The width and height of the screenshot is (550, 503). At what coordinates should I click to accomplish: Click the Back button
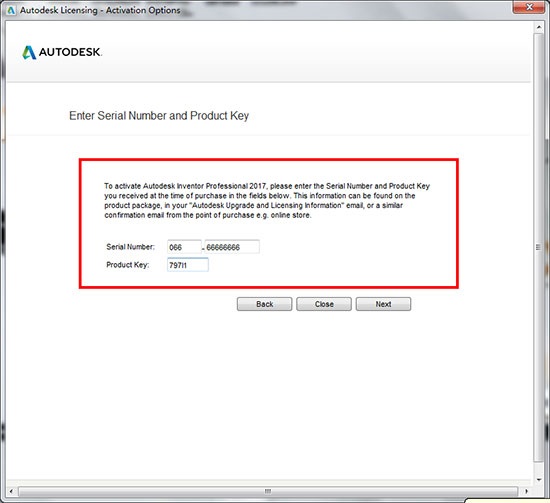[264, 304]
